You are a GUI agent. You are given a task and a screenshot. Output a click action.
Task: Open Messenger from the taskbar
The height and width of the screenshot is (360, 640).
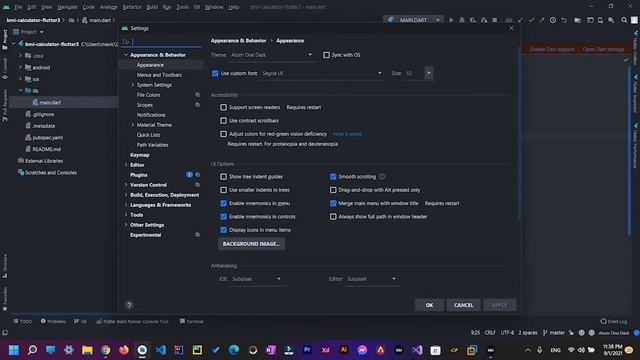362,350
